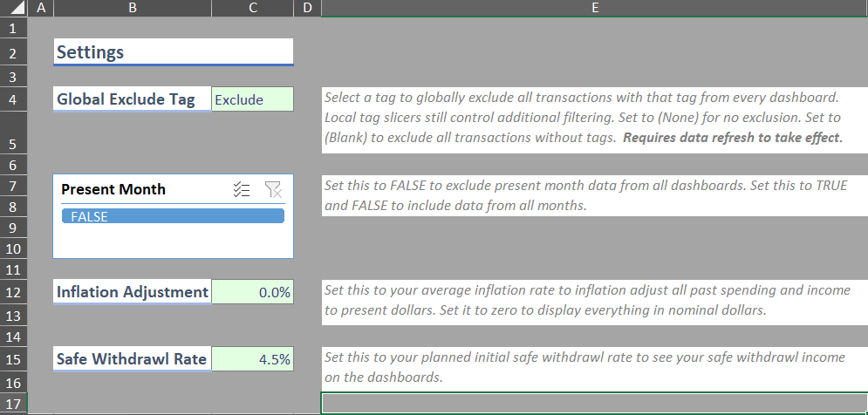Viewport: 868px width, 415px height.
Task: Select row 9 header
Action: tap(13, 228)
